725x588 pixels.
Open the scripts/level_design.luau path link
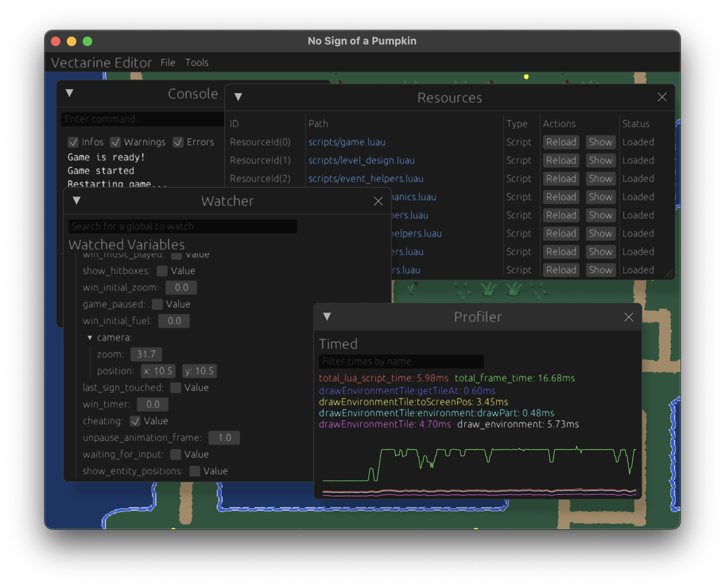361,161
